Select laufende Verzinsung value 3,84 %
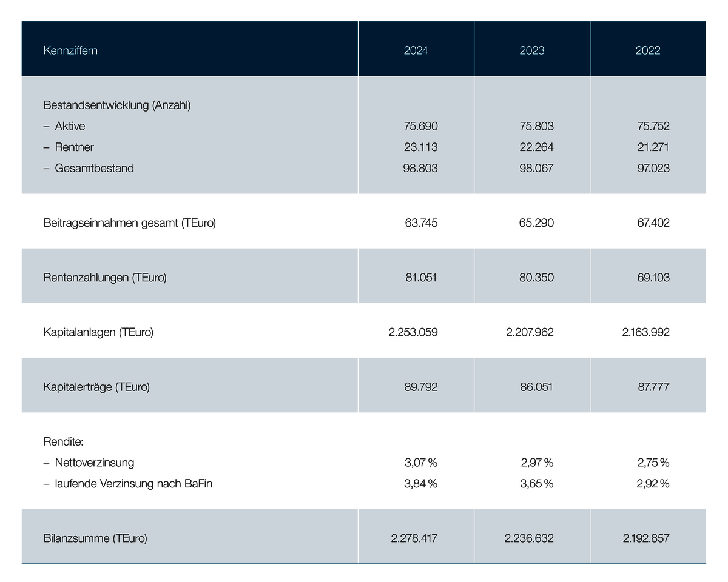 pyautogui.click(x=420, y=484)
